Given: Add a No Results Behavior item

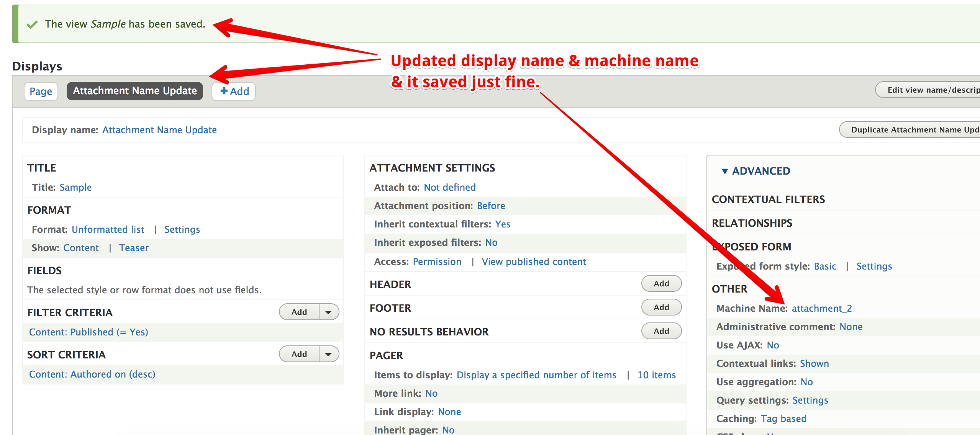Looking at the screenshot, I should click(x=661, y=331).
